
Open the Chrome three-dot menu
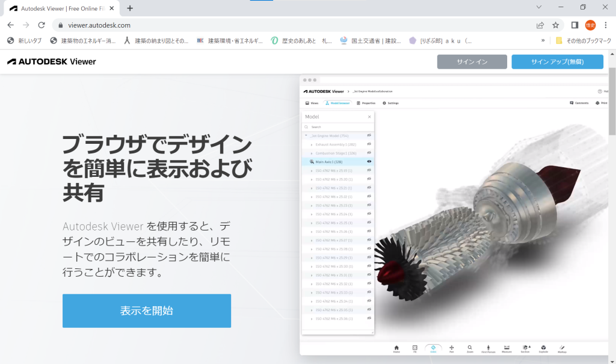(605, 25)
